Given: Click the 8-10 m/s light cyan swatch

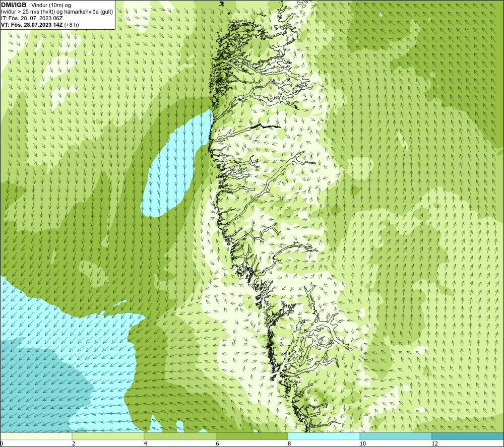Looking at the screenshot, I should pyautogui.click(x=324, y=436).
